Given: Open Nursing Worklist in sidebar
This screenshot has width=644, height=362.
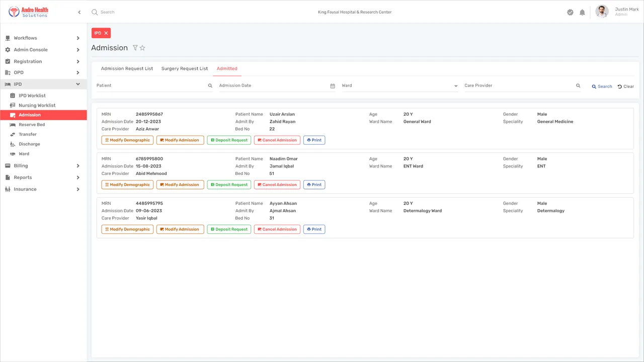Looking at the screenshot, I should pyautogui.click(x=37, y=105).
